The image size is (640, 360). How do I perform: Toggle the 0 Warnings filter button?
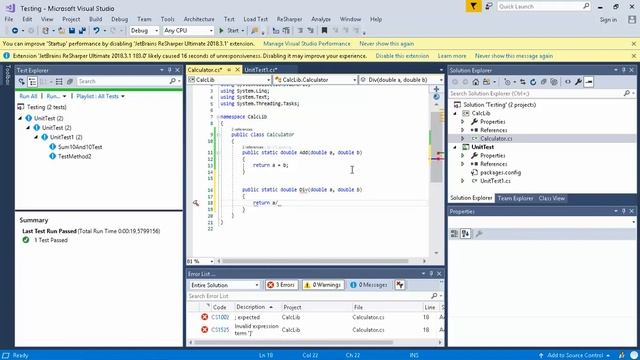[323, 285]
